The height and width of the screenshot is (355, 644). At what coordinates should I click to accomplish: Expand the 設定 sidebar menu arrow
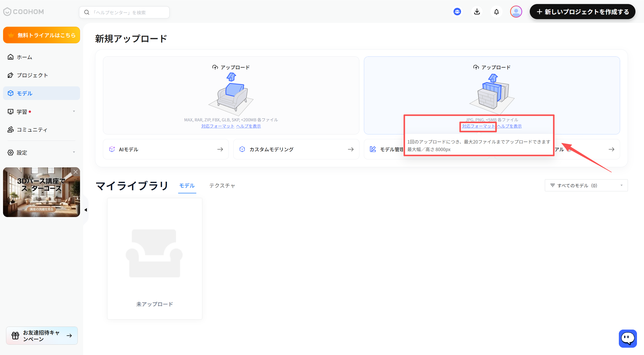tap(74, 152)
